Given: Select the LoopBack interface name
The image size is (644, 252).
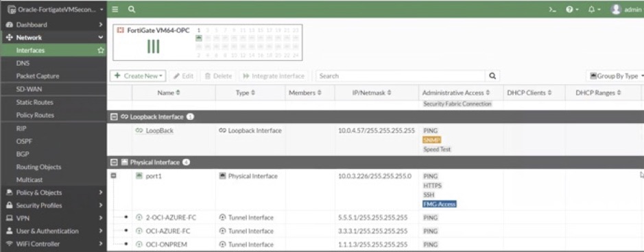Looking at the screenshot, I should (x=159, y=131).
